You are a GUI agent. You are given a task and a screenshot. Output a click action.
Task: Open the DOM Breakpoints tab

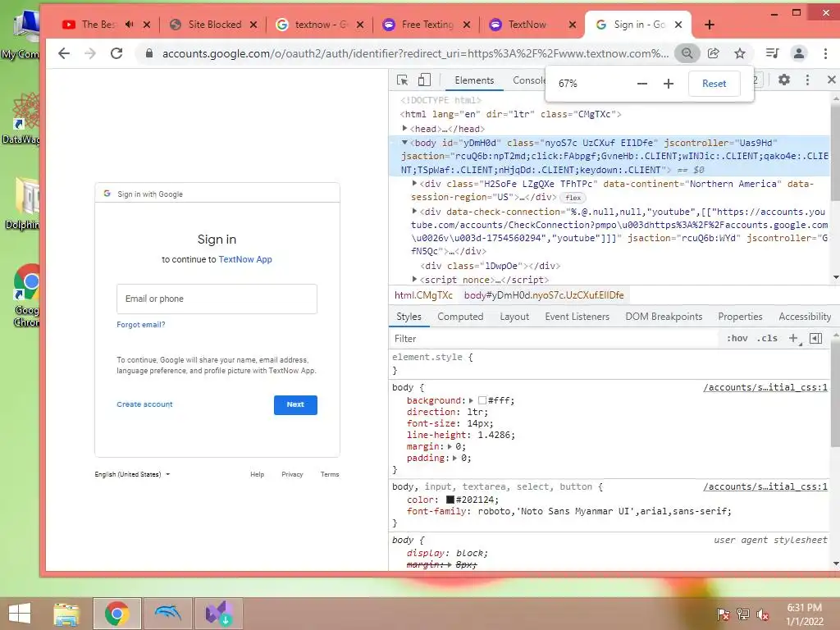tap(664, 317)
